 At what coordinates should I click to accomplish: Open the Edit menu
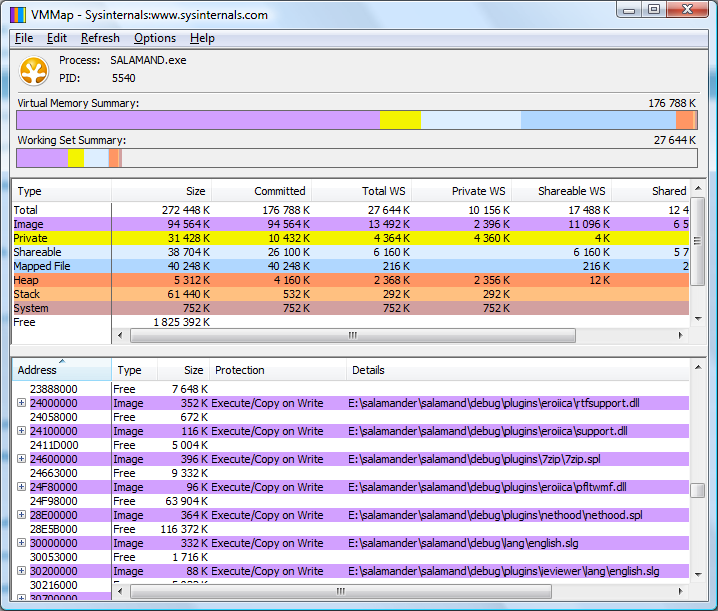(x=57, y=38)
